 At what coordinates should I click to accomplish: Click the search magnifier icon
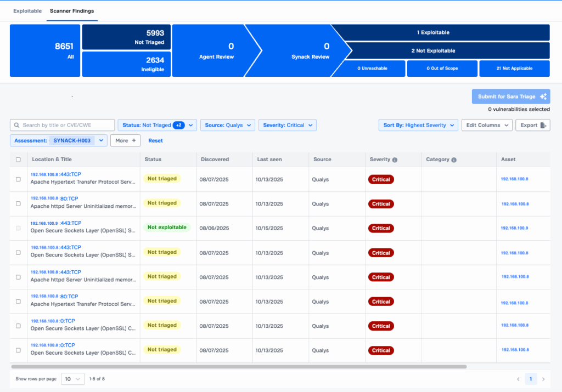17,126
